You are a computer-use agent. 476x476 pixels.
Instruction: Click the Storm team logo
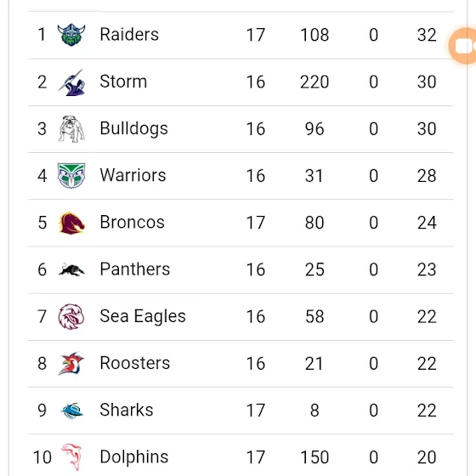pyautogui.click(x=71, y=82)
